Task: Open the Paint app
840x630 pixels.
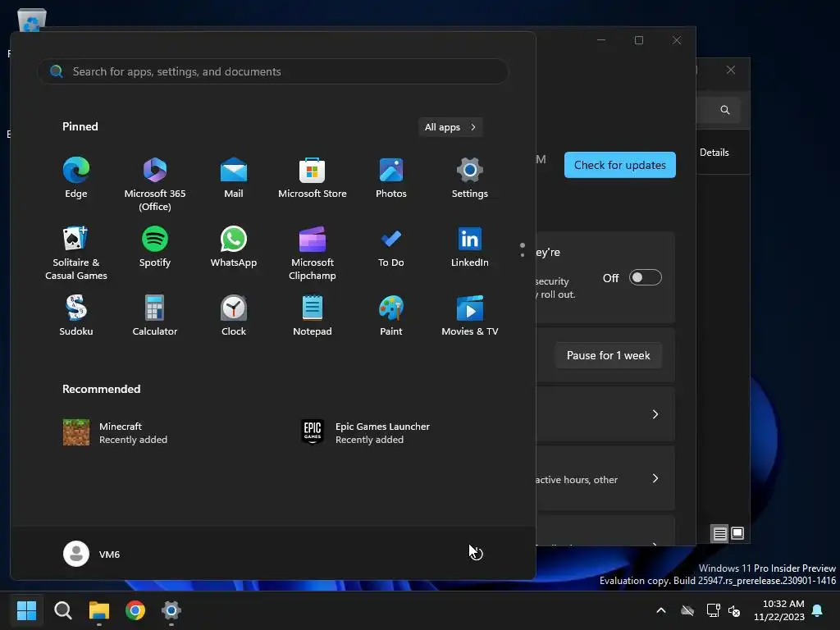Action: click(x=391, y=316)
